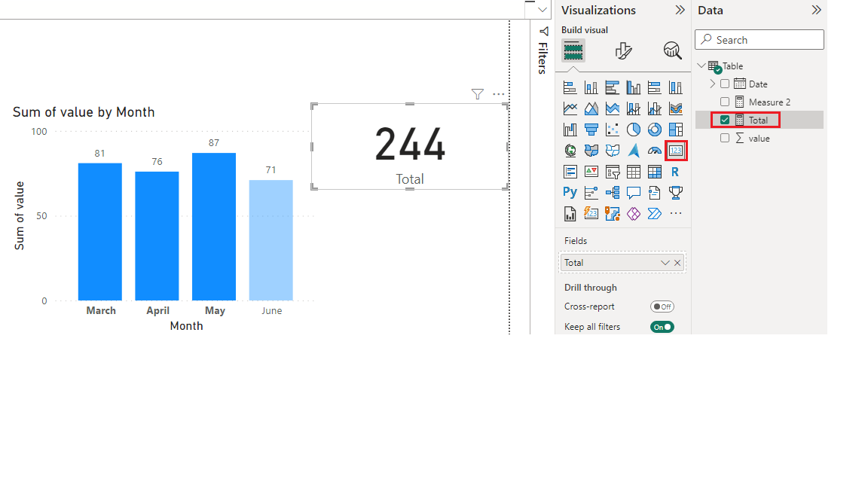Choose the Azure map arrow visual
868x488 pixels.
pos(633,151)
